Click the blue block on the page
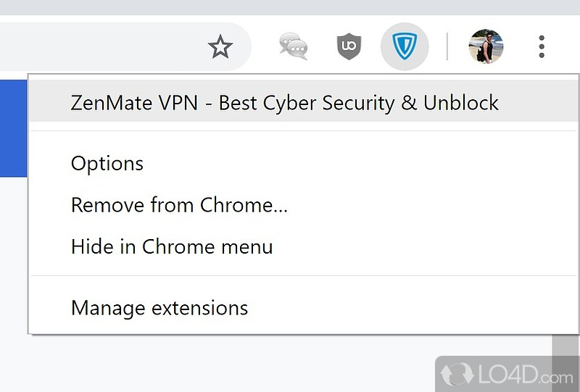This screenshot has height=392, width=580. [x=13, y=127]
